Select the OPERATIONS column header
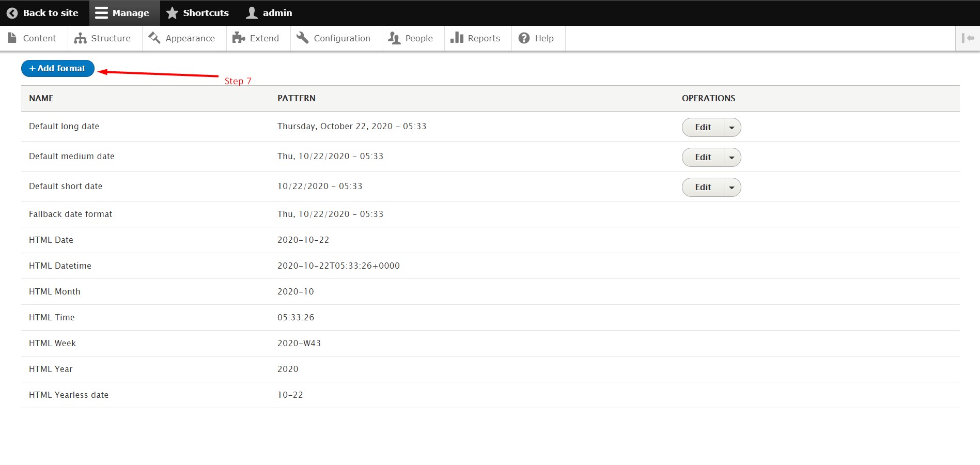The width and height of the screenshot is (980, 465). click(709, 98)
